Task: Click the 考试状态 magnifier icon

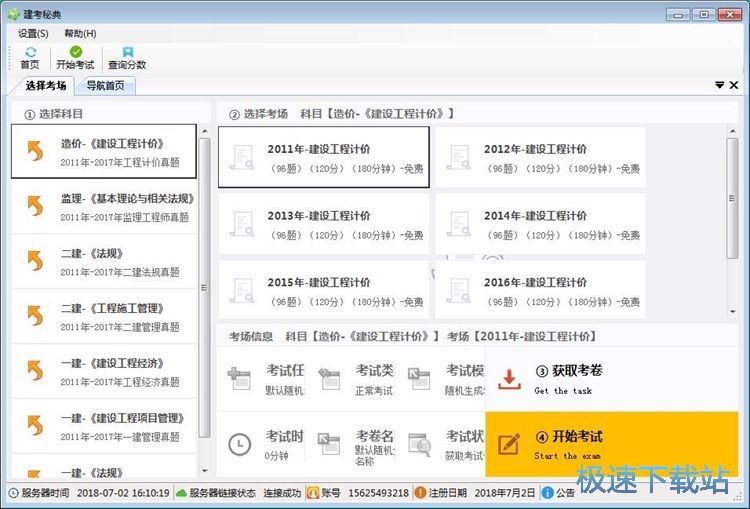Action: [420, 444]
